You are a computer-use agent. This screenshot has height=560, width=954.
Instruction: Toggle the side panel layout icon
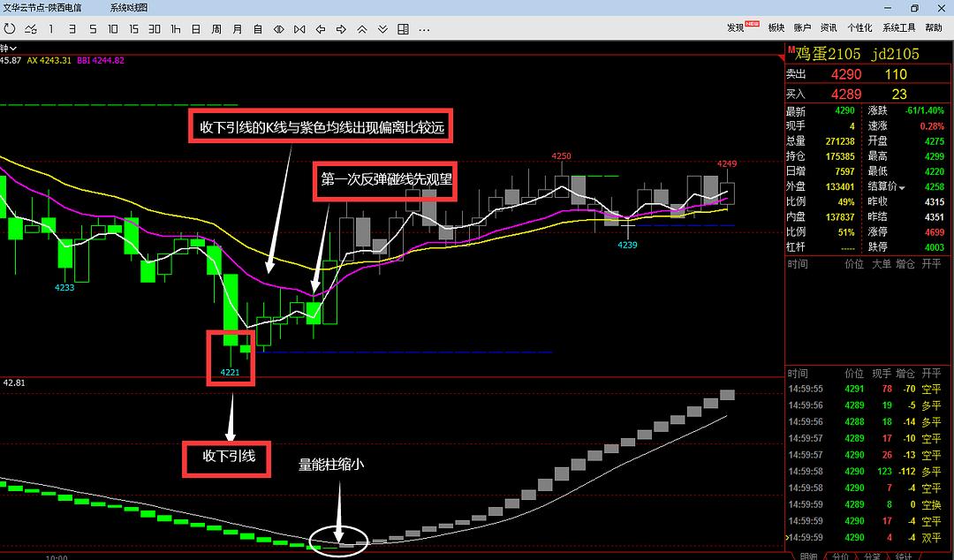(x=403, y=29)
